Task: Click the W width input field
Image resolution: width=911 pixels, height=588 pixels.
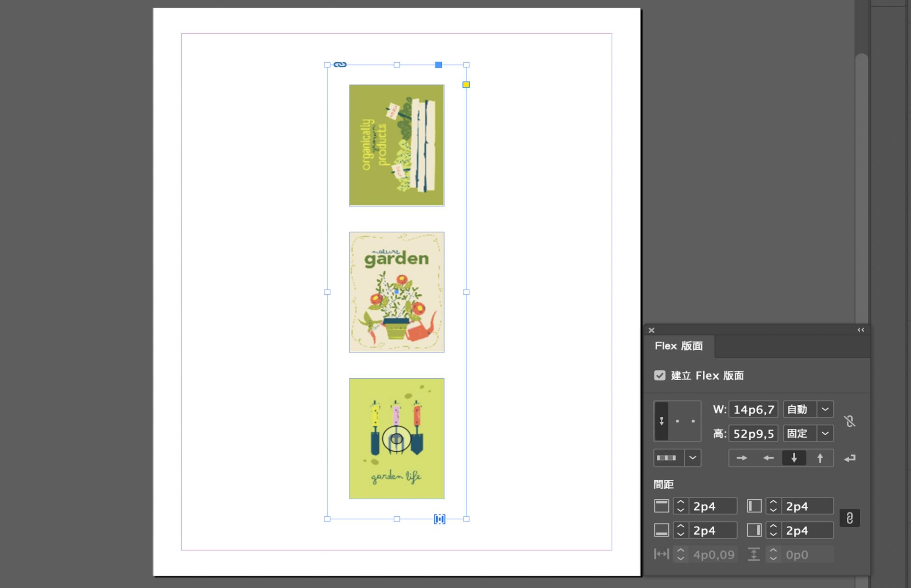Action: pos(753,409)
